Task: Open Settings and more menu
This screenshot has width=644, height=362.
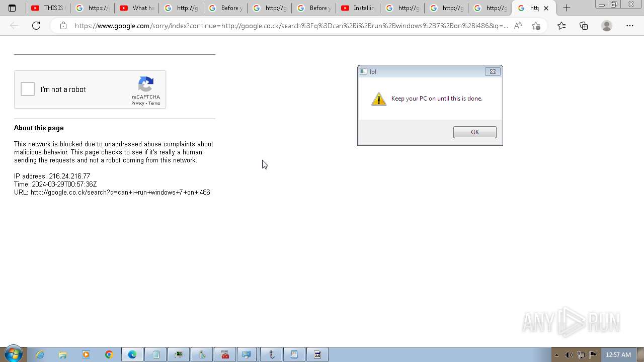Action: click(x=630, y=26)
